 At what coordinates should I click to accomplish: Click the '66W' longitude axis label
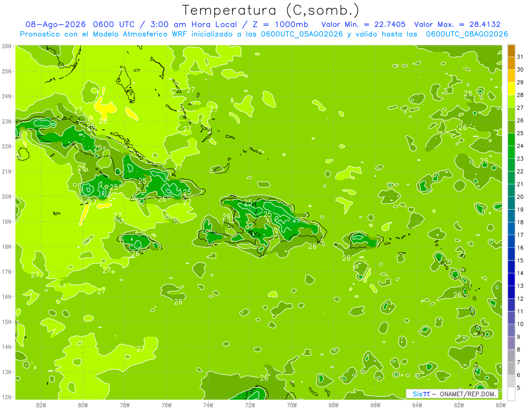click(x=376, y=405)
